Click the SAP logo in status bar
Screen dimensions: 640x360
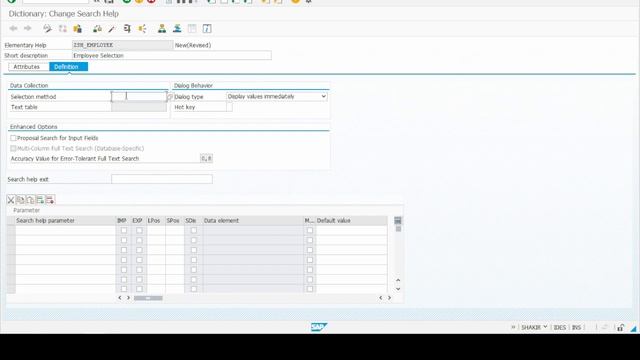(x=319, y=327)
